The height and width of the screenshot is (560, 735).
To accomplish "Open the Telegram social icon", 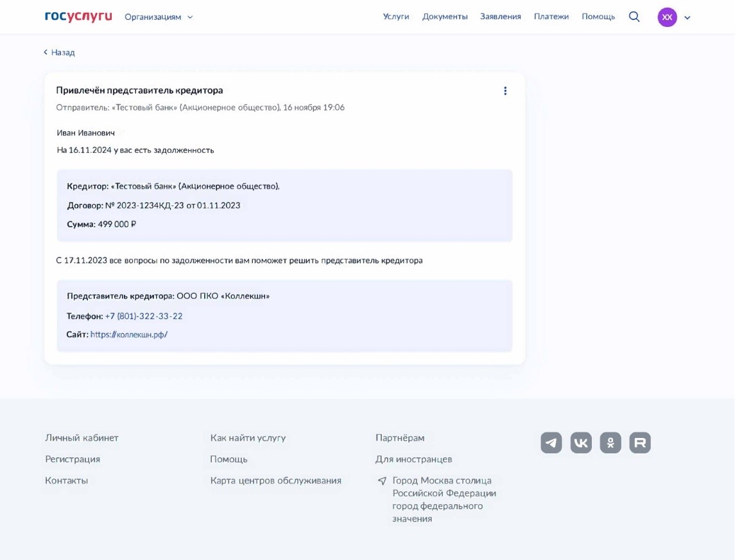I will click(551, 443).
